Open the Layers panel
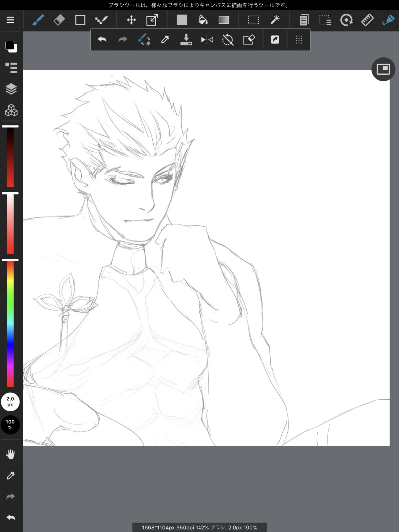This screenshot has height=532, width=399. (x=11, y=89)
